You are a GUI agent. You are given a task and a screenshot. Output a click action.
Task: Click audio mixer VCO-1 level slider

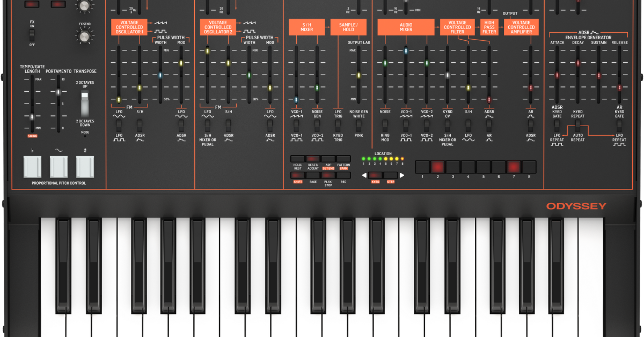point(406,51)
